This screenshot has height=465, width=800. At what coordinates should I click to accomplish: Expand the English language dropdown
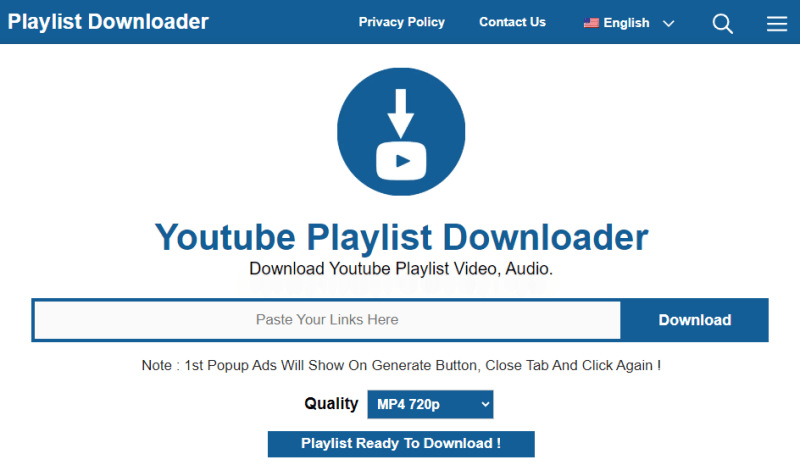pyautogui.click(x=629, y=23)
